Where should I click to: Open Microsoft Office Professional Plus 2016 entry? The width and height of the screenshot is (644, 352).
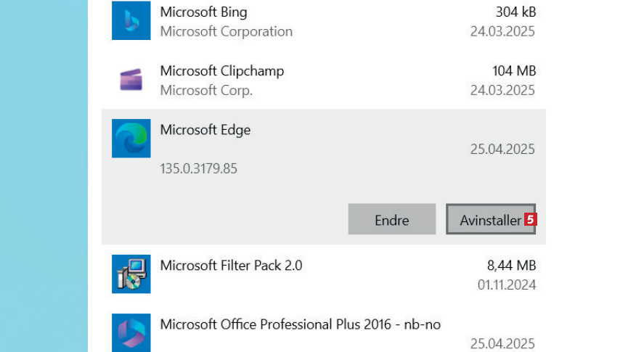(300, 324)
